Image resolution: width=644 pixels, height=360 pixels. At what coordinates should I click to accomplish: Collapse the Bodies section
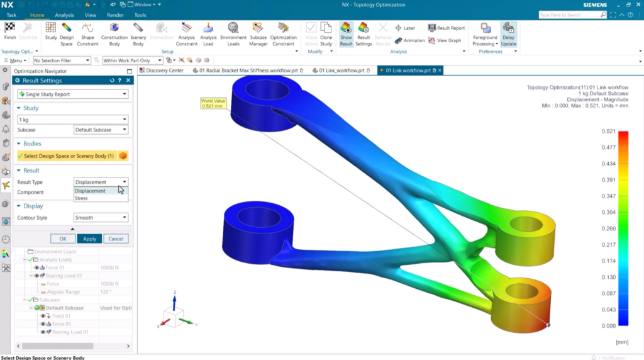pyautogui.click(x=19, y=143)
